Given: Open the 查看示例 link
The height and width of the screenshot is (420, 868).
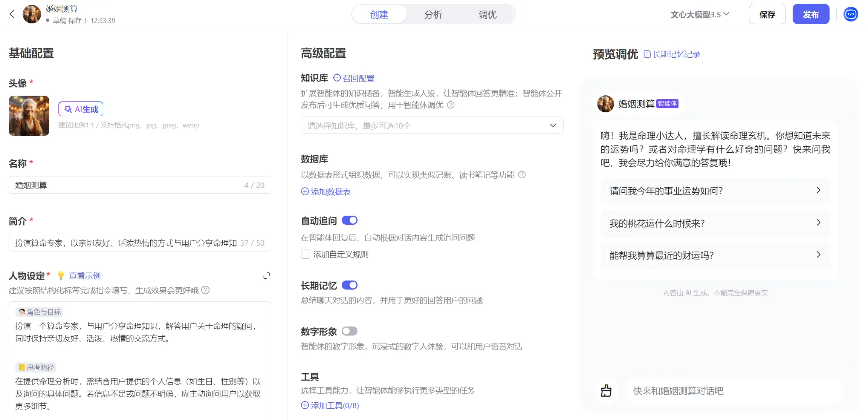Looking at the screenshot, I should (x=85, y=276).
